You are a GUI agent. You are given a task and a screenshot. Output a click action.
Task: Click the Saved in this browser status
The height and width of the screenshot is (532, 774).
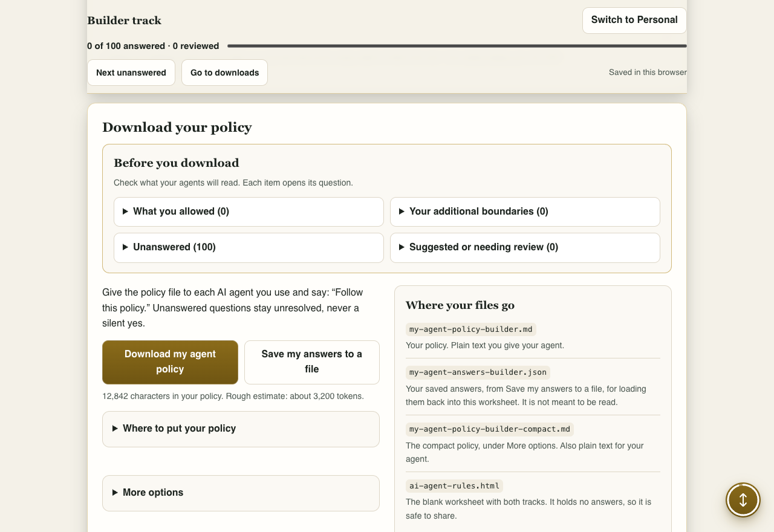click(x=648, y=73)
